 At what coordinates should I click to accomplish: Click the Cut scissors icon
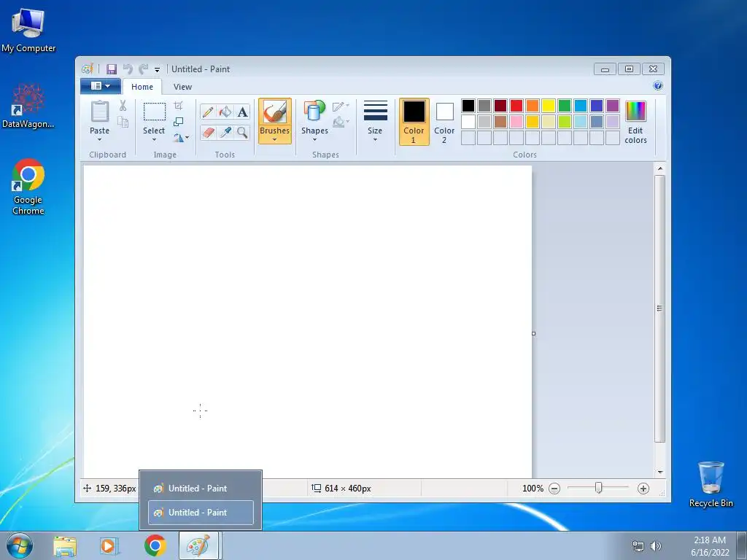[x=123, y=105]
